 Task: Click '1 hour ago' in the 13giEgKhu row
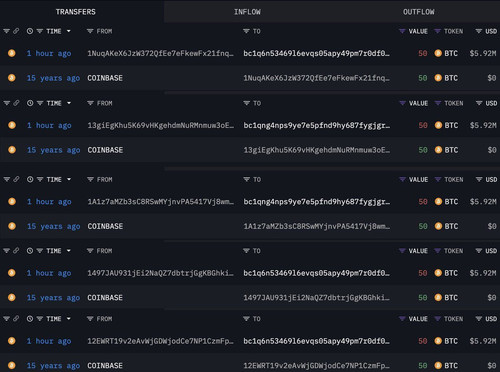[49, 125]
